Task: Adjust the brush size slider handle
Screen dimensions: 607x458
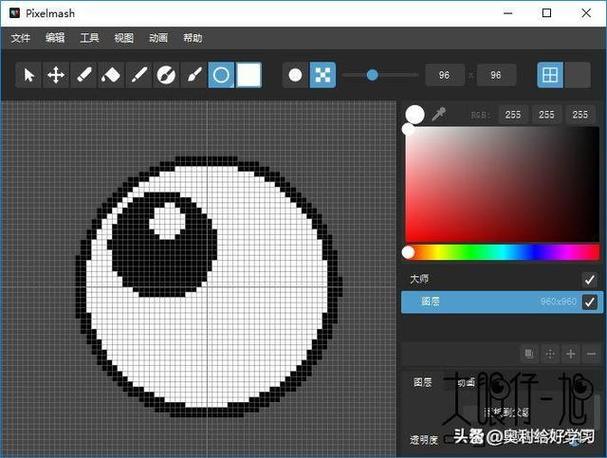Action: pos(372,75)
